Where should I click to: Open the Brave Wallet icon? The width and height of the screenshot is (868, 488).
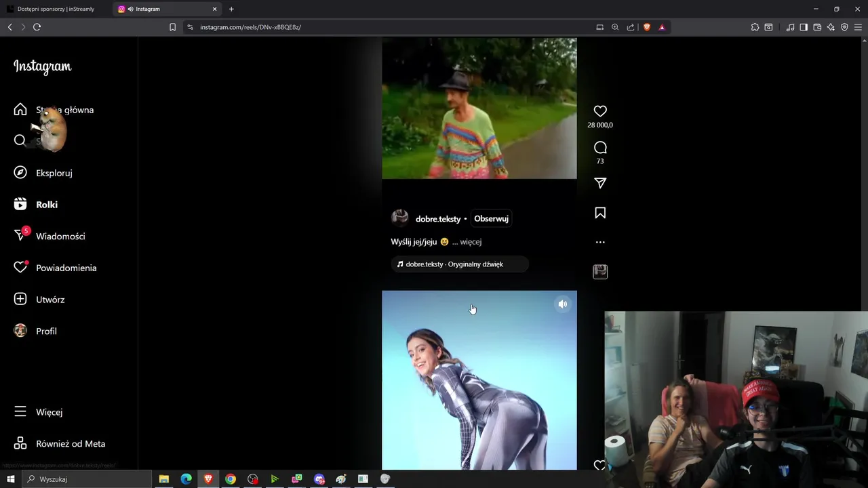817,27
